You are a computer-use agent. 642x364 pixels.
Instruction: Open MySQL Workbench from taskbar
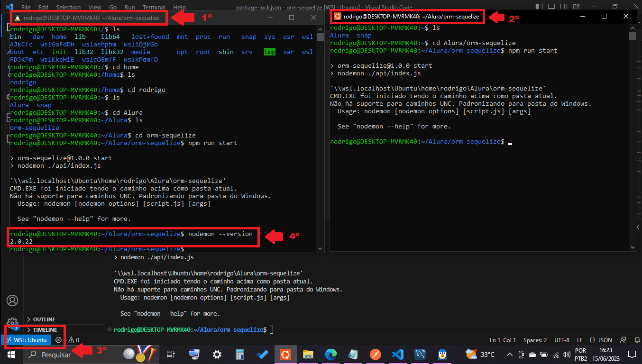421,354
